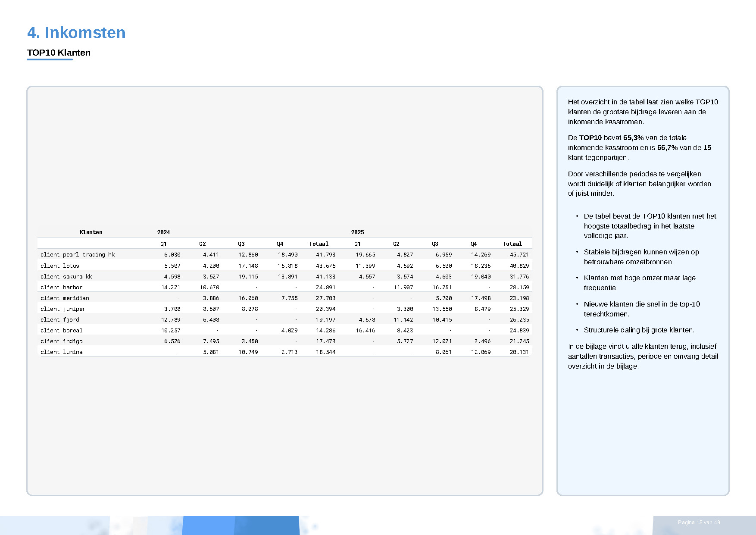Click paragraph 'In de bijlage vindt u'
The image size is (756, 535).
click(x=643, y=356)
